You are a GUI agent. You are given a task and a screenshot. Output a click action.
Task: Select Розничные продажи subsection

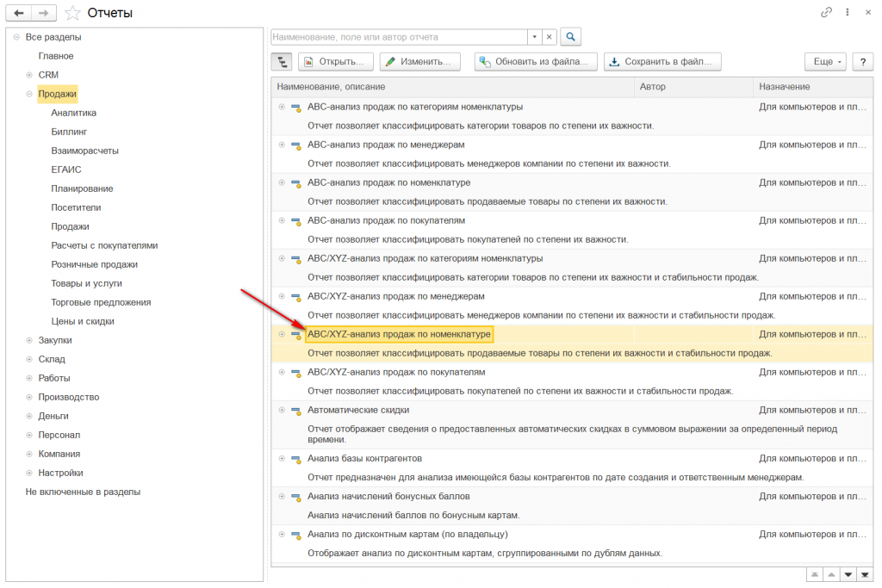coord(95,265)
